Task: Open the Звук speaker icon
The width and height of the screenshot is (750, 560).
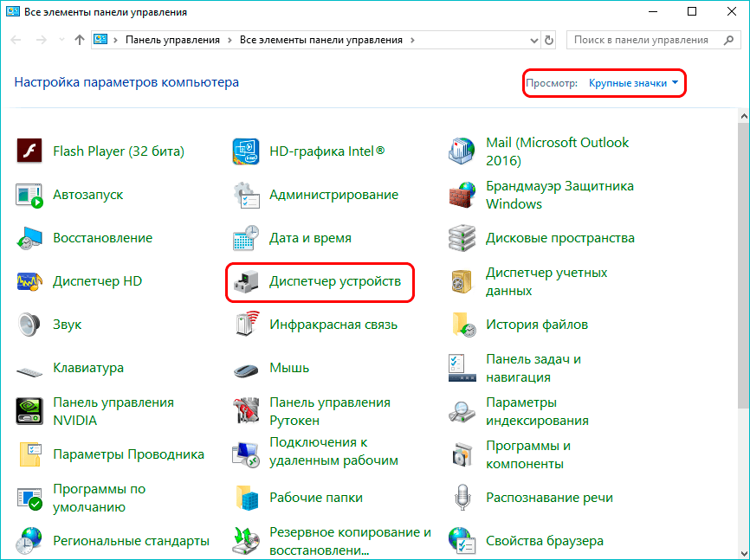Action: (x=29, y=325)
